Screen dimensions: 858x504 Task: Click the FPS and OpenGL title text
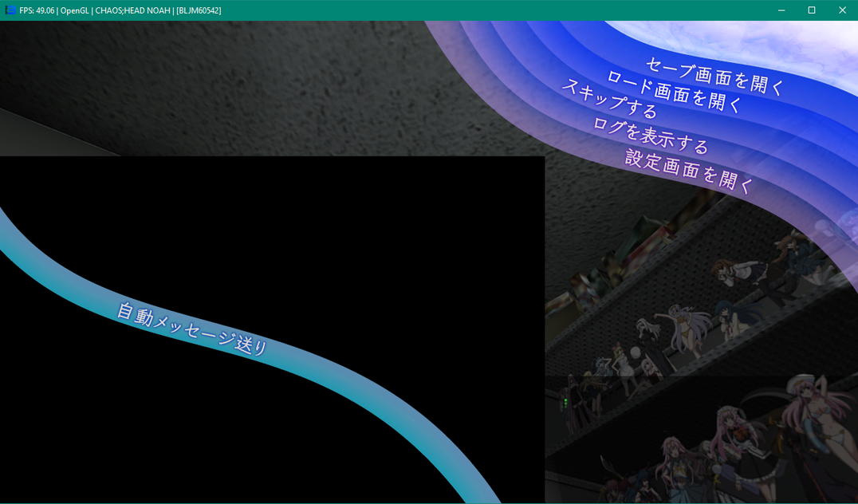coord(120,10)
